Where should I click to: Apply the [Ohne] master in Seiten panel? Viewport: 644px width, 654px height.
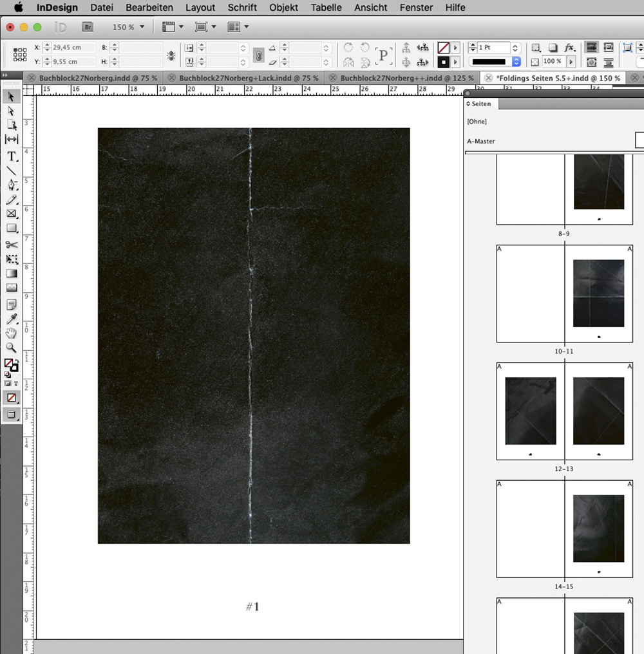[x=475, y=121]
